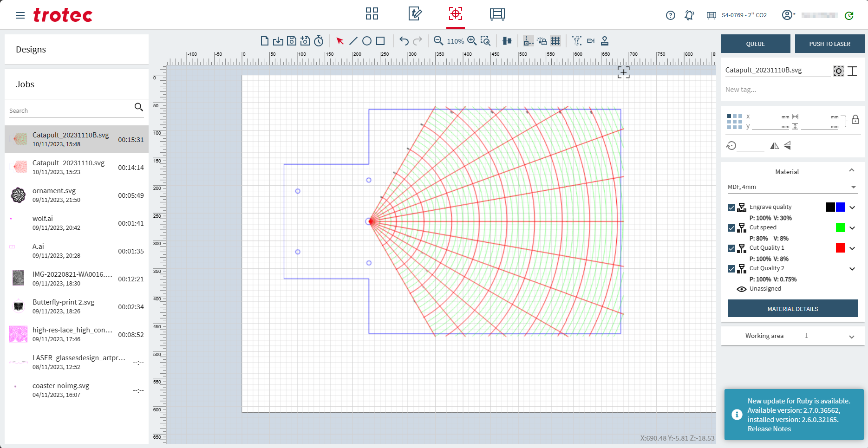This screenshot has width=868, height=448.
Task: Expand the Cut Quality 2 settings
Action: pos(852,269)
